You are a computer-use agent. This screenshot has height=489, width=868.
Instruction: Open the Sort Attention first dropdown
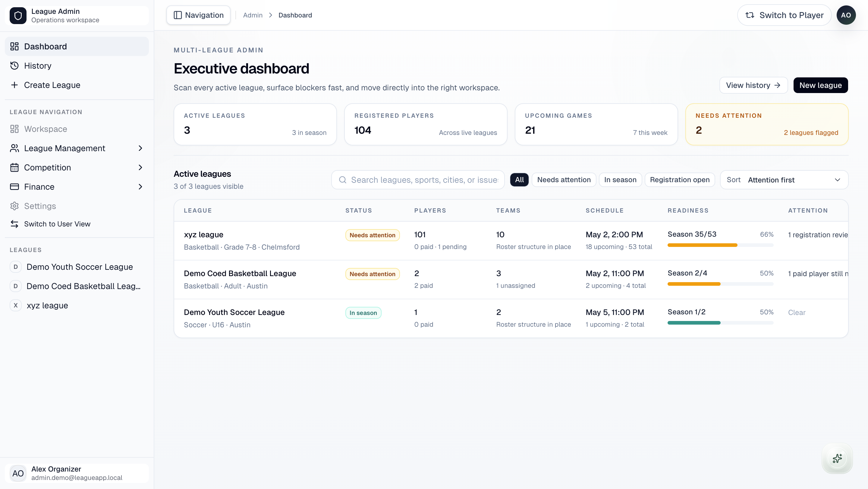point(784,180)
